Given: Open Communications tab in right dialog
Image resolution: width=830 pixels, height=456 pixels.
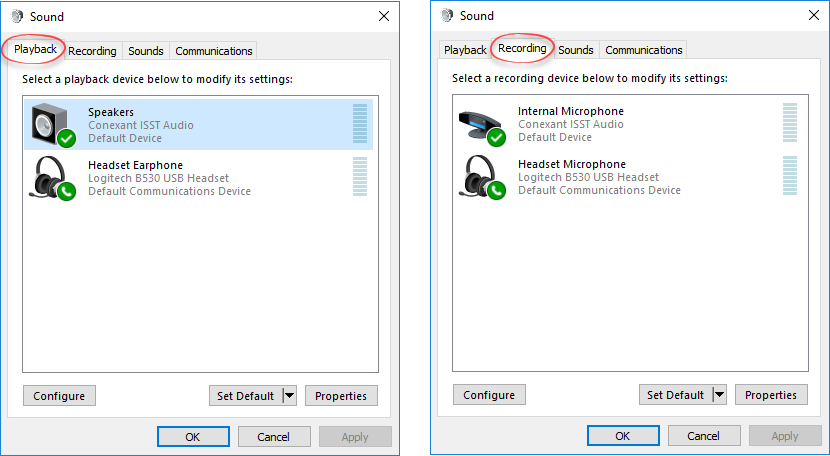Looking at the screenshot, I should [644, 50].
